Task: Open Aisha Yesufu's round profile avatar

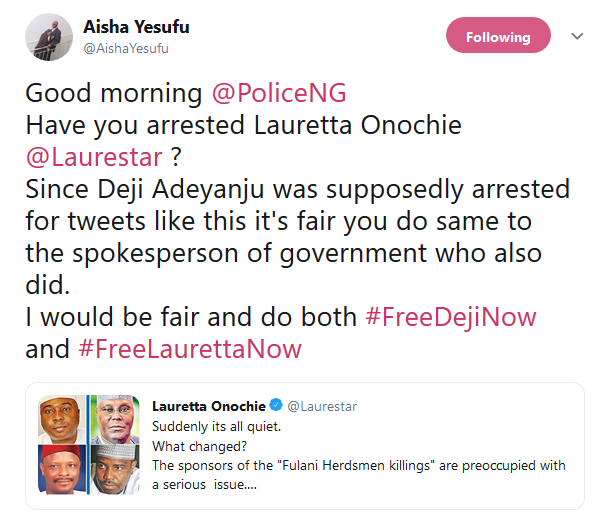Action: tap(49, 37)
